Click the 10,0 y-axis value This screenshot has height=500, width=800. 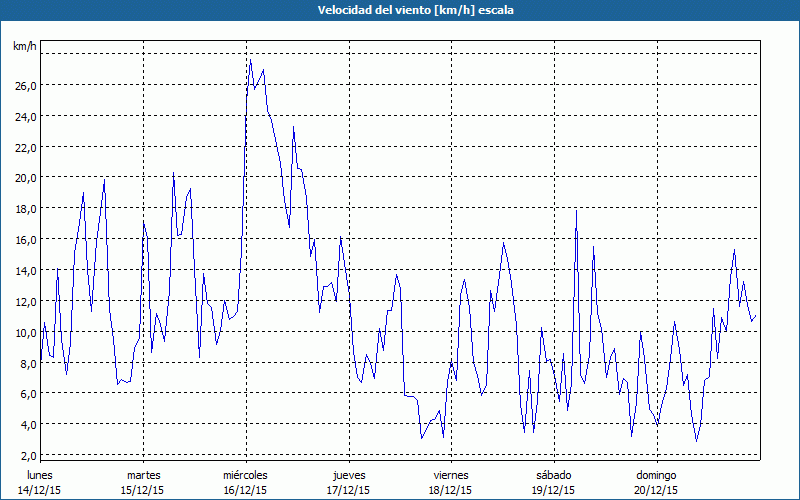pos(25,333)
